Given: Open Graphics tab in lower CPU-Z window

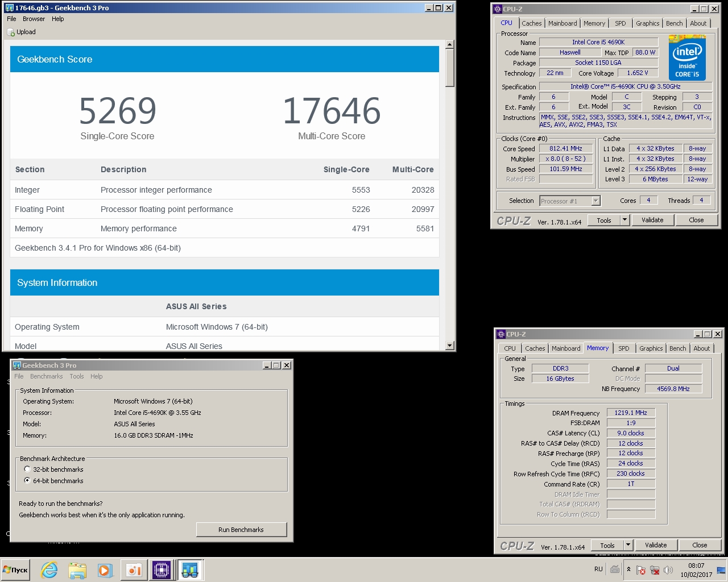Looking at the screenshot, I should (651, 348).
